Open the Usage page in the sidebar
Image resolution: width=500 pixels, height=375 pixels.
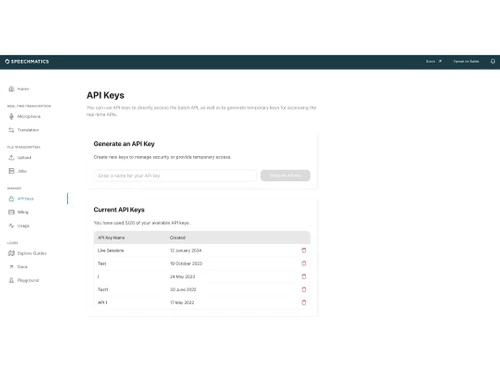coord(19,226)
